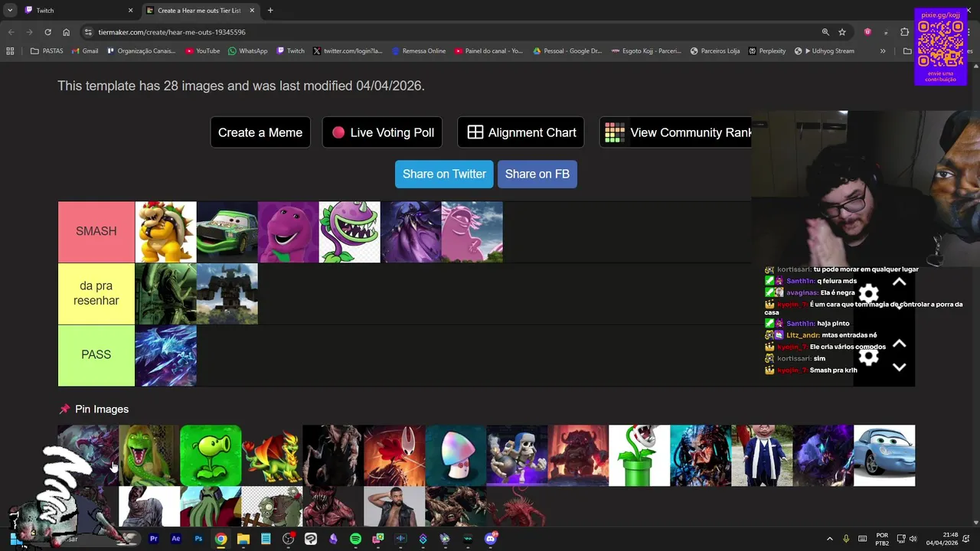The width and height of the screenshot is (980, 551).
Task: Click the Create a Meme button
Action: tap(260, 132)
